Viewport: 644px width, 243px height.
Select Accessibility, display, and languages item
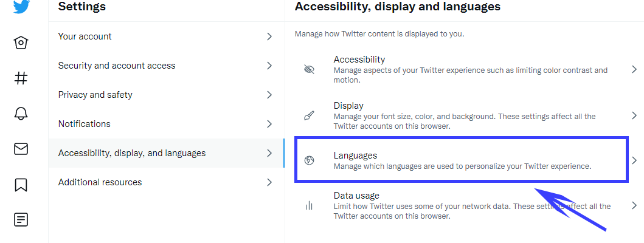pyautogui.click(x=132, y=153)
